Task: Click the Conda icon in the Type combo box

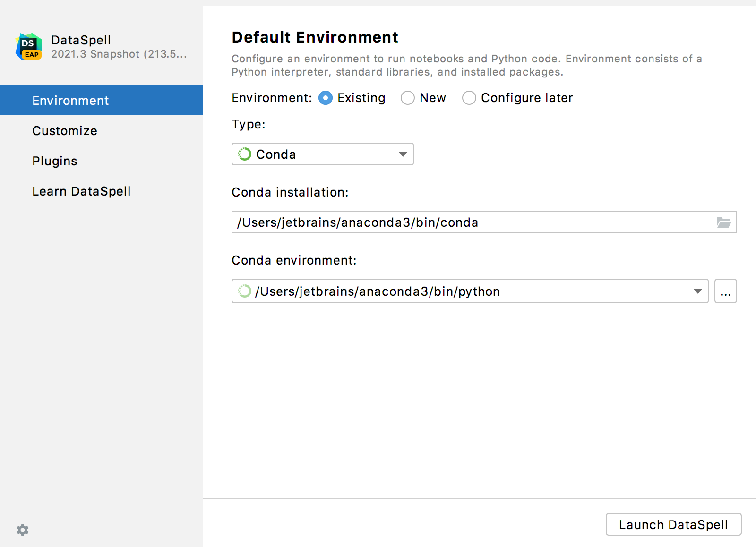Action: (x=245, y=154)
